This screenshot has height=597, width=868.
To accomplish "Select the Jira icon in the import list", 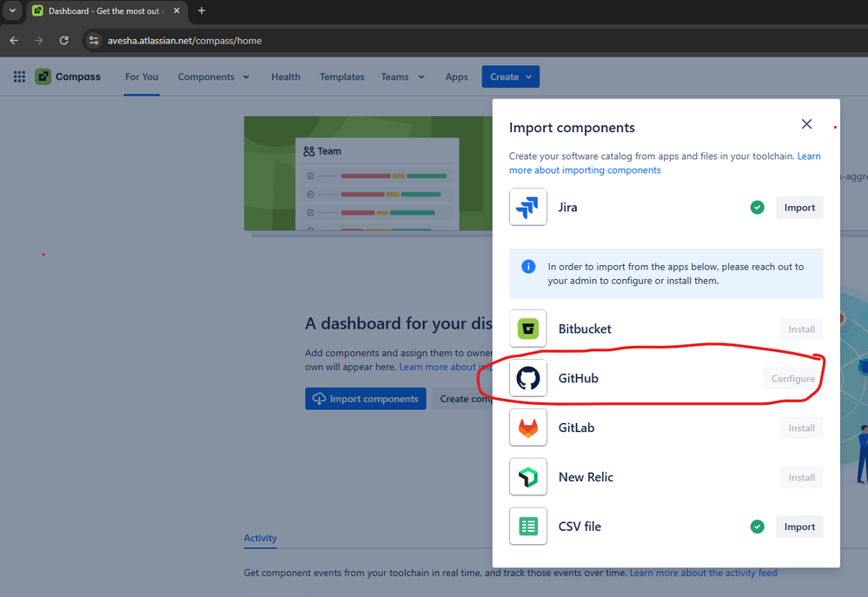I will click(527, 207).
